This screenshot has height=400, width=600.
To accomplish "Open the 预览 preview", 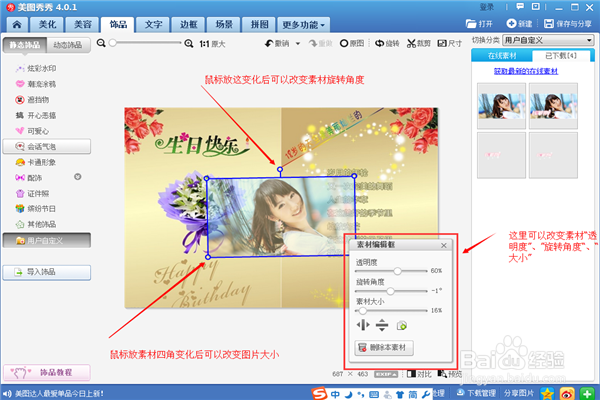I will pyautogui.click(x=450, y=374).
